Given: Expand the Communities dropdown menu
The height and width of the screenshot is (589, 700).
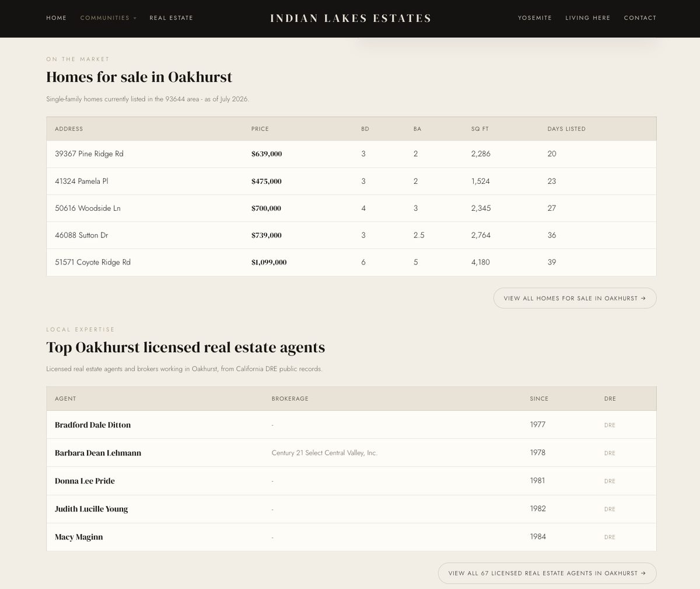Looking at the screenshot, I should [x=108, y=18].
